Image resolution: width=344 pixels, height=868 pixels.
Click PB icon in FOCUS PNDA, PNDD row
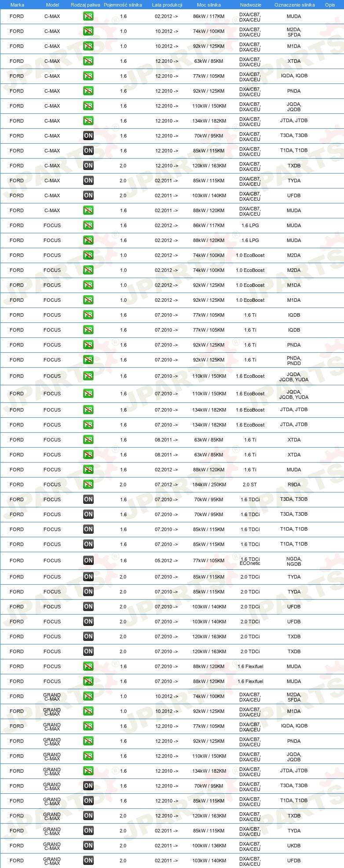88,360
